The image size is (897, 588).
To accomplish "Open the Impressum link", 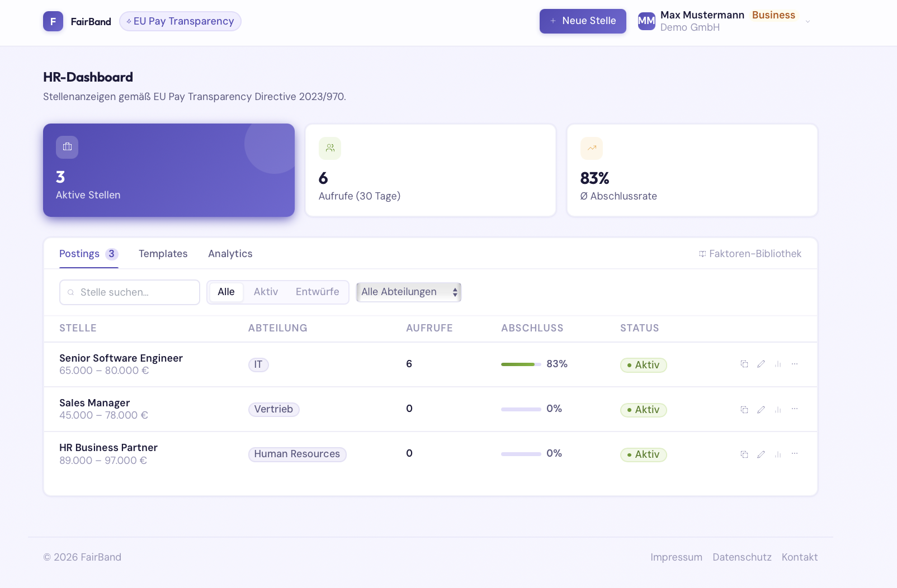I will (x=676, y=557).
